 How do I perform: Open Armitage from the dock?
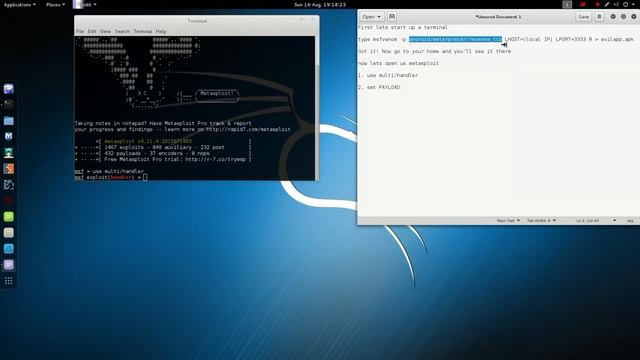tap(9, 153)
